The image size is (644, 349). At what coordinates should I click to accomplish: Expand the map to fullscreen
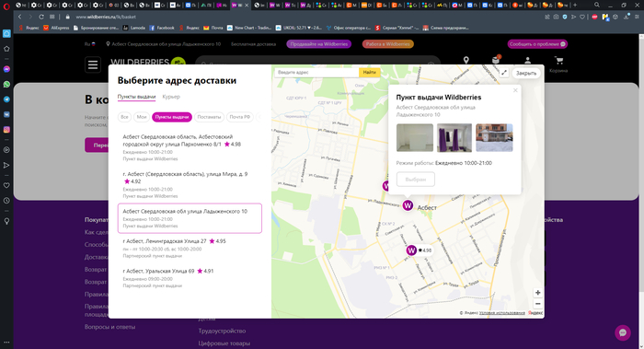pyautogui.click(x=504, y=73)
